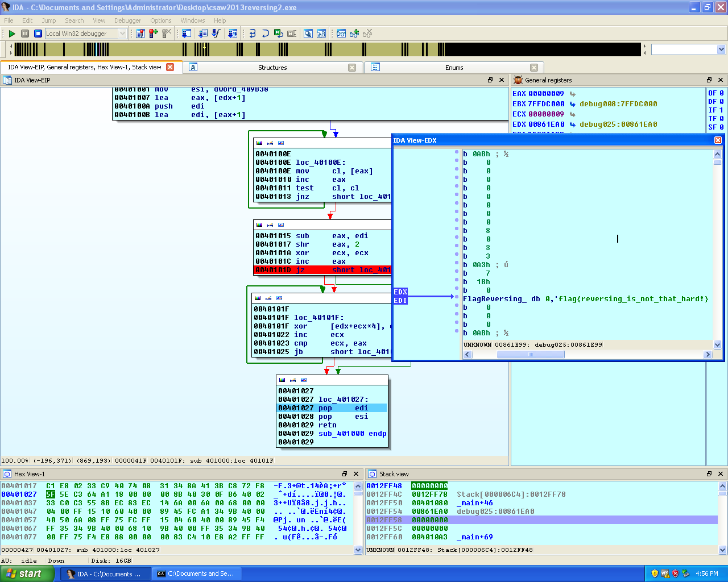Image resolution: width=728 pixels, height=582 pixels.
Task: Click the function tracing 'f' toolbar icon
Action: [216, 34]
